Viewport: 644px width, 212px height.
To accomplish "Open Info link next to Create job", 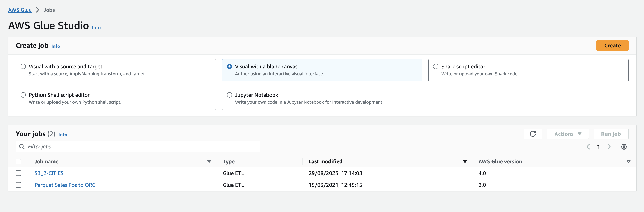I will tap(56, 46).
